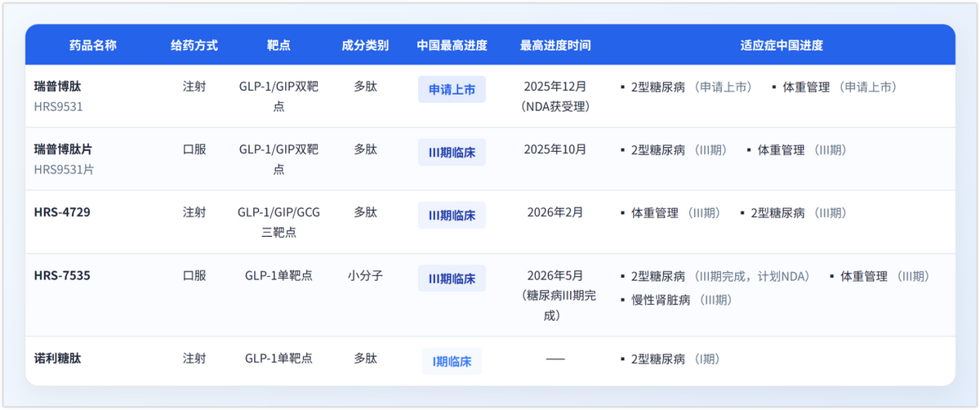The image size is (980, 410).
Task: Click the note (NDA获受理)
Action: coord(555,106)
